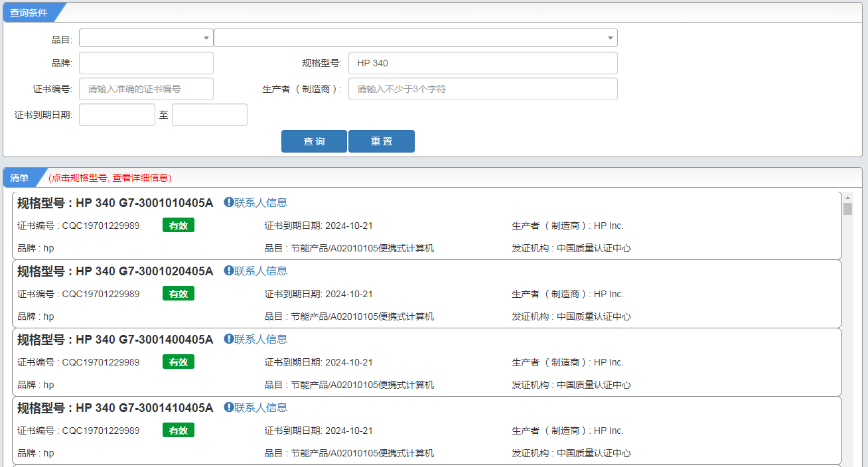The image size is (868, 467).
Task: Select 证书编号 CQC19701229989 in G7-3001020405A card
Action: (x=78, y=294)
